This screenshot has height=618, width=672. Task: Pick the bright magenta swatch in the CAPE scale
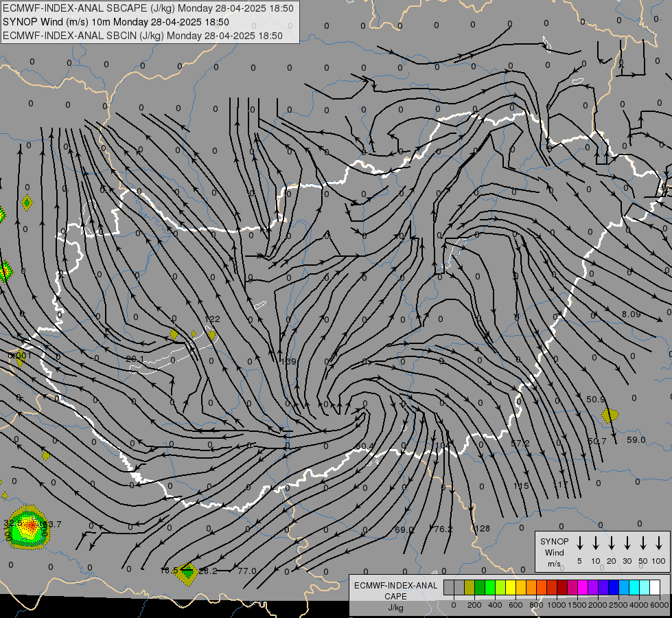[583, 587]
